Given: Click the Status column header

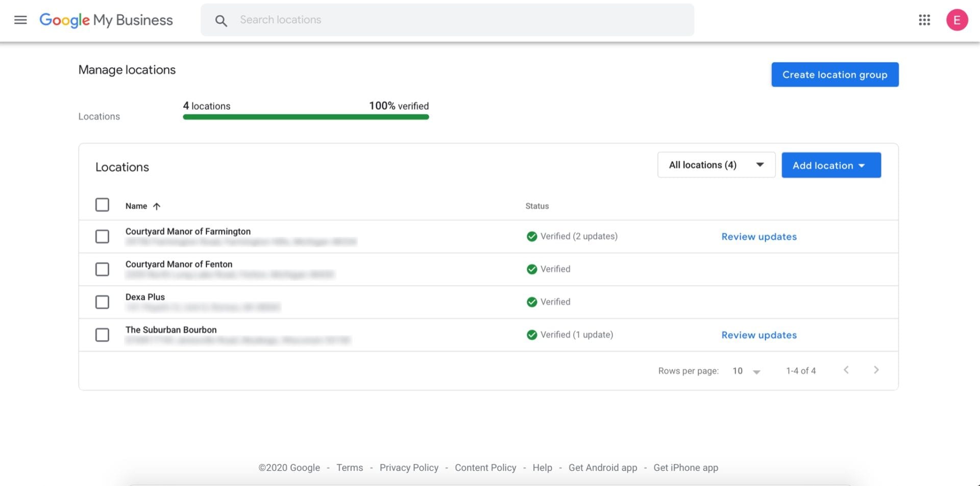Looking at the screenshot, I should pos(537,206).
